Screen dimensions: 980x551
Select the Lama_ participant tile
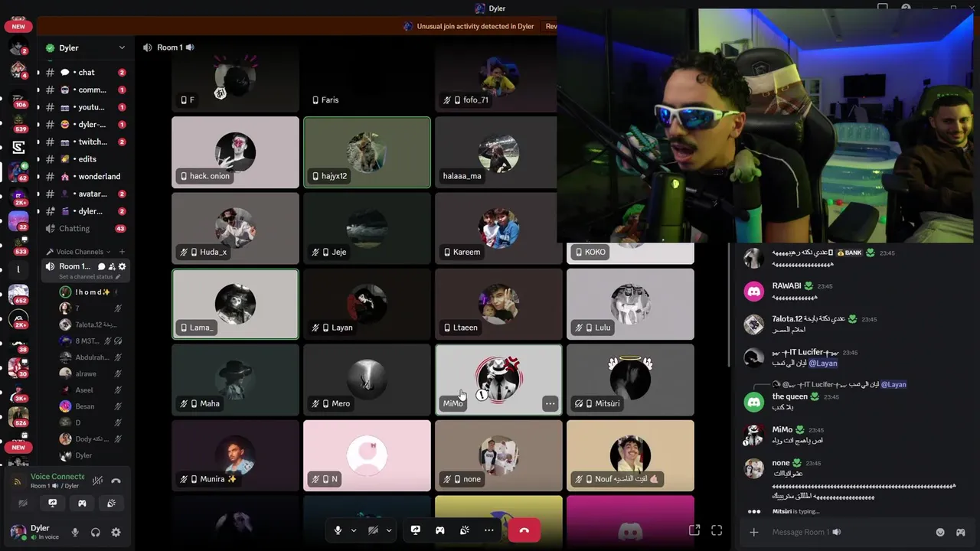click(235, 304)
